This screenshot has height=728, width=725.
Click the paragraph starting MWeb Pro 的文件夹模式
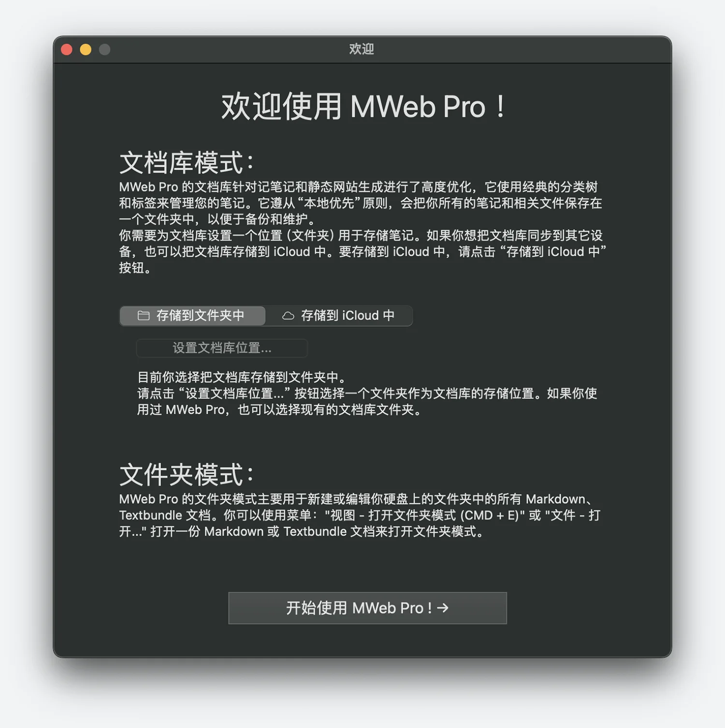[360, 515]
